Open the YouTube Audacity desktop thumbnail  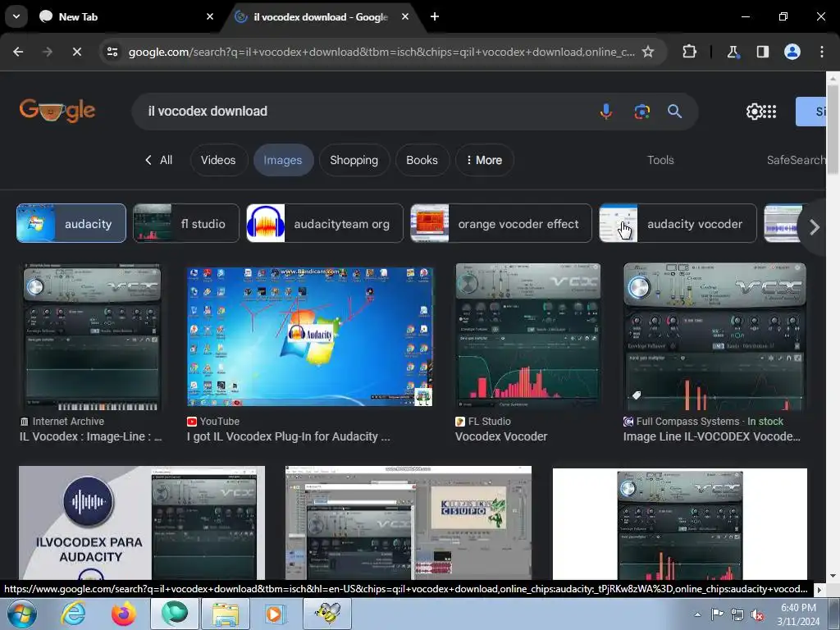pyautogui.click(x=309, y=337)
